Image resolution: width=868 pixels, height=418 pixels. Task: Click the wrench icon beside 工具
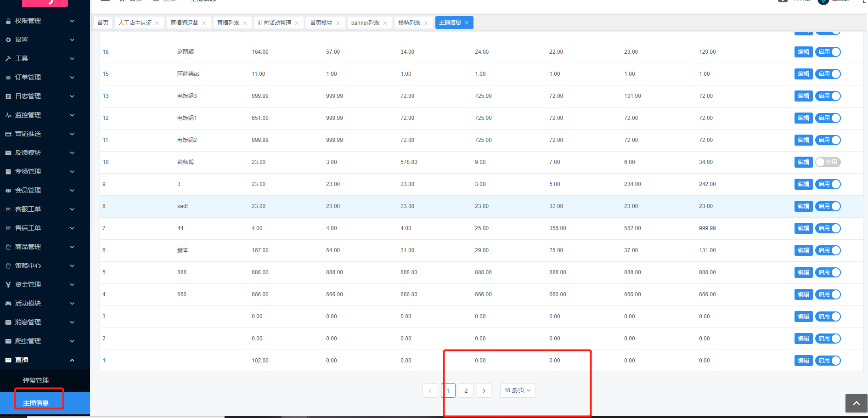coord(8,59)
